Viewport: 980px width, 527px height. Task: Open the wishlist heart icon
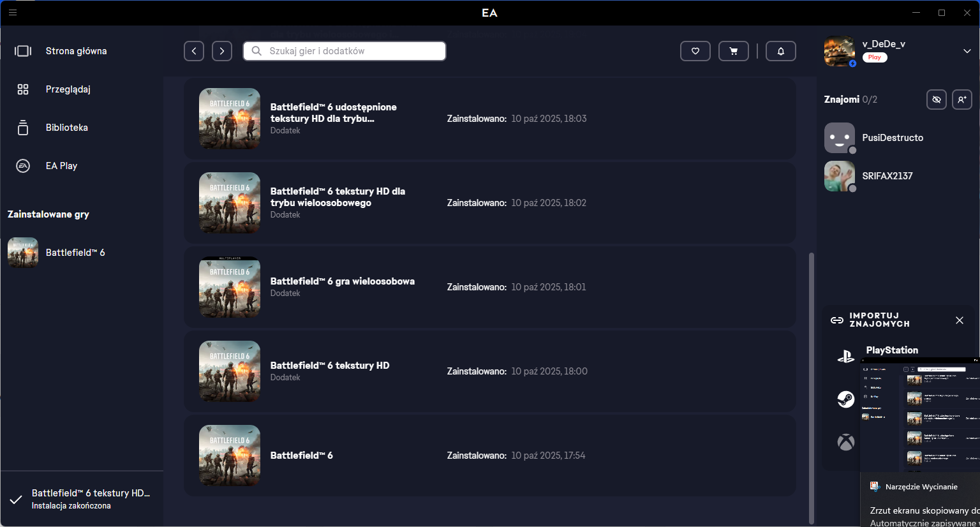(695, 51)
